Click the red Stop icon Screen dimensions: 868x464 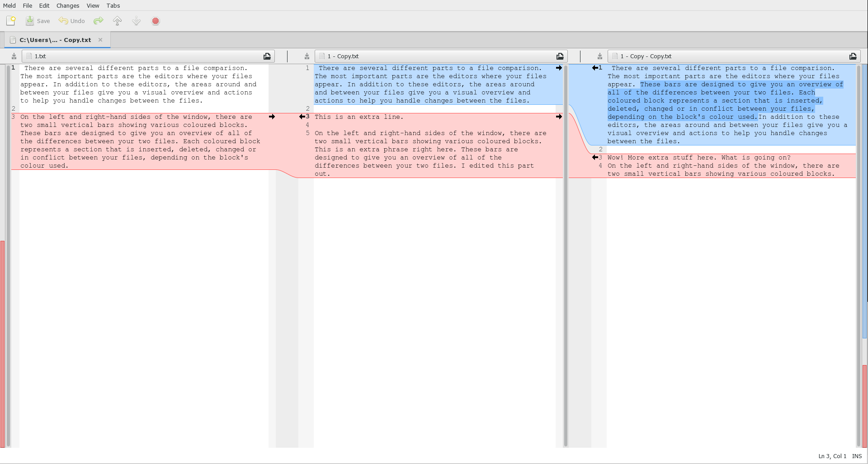click(156, 21)
